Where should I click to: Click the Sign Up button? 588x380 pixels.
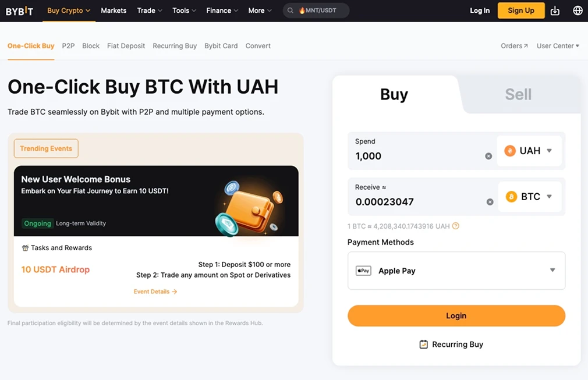[520, 10]
